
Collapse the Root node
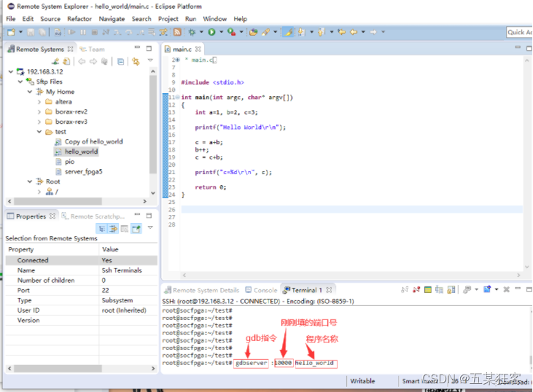30,181
